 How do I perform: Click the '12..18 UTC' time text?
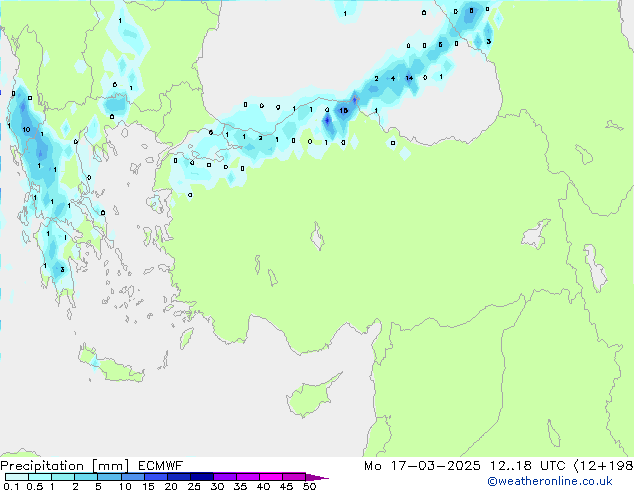(x=527, y=466)
